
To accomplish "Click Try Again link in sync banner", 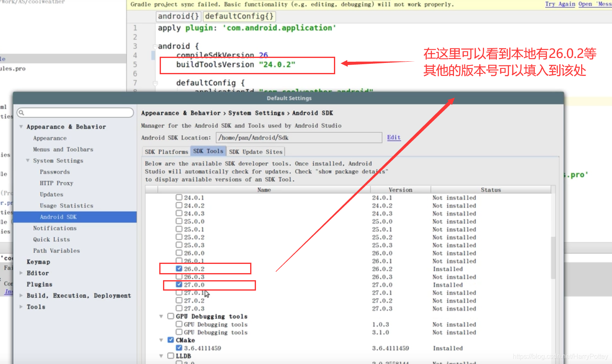I will pyautogui.click(x=560, y=4).
